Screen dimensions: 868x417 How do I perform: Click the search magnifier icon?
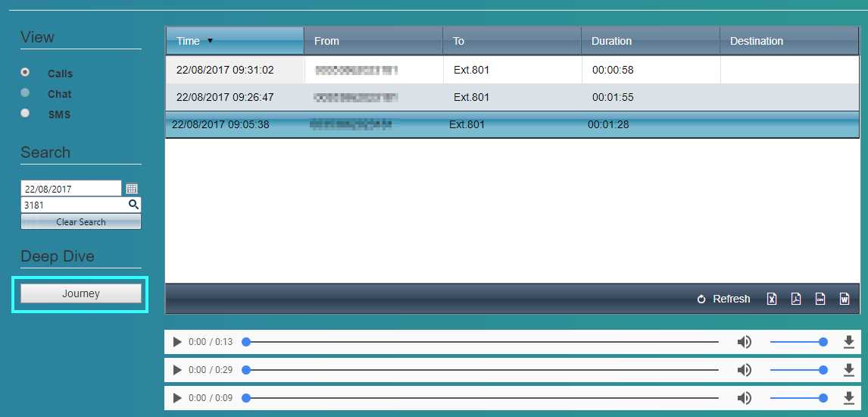(x=133, y=205)
